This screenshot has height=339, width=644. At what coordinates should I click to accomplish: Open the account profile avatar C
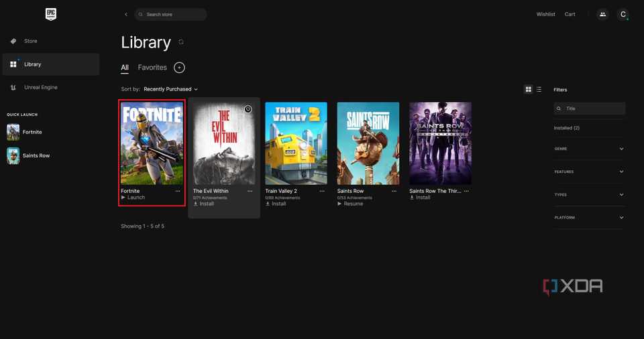pos(623,14)
